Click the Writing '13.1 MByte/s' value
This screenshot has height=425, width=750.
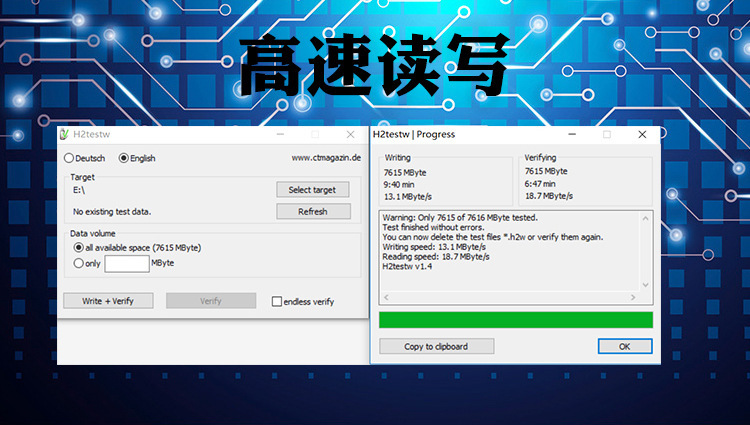tap(408, 196)
